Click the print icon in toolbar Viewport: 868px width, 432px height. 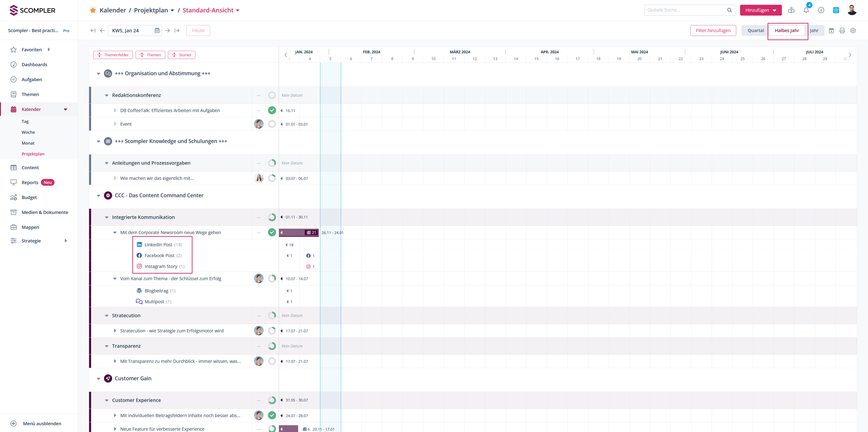(842, 31)
